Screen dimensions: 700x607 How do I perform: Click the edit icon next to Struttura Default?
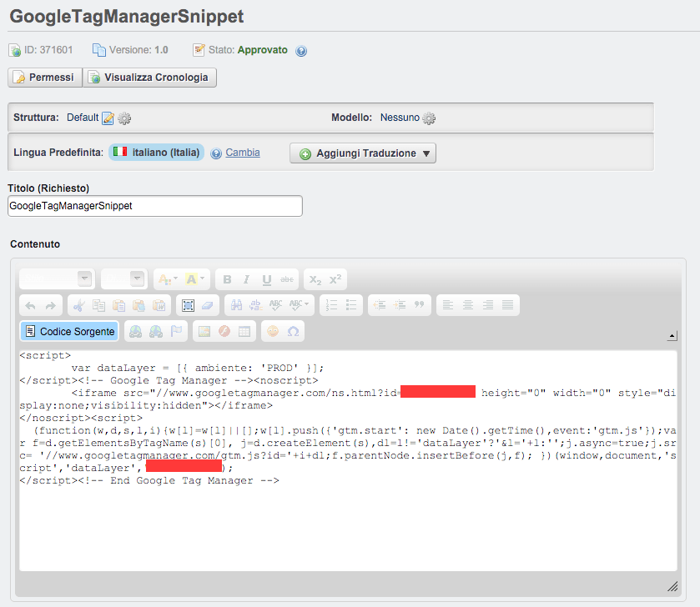click(108, 118)
